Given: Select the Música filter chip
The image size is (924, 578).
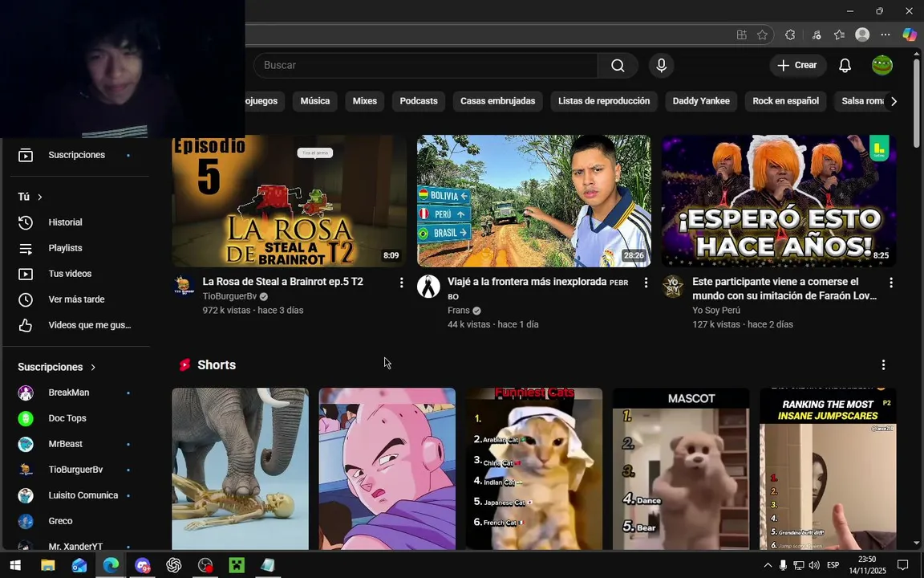Looking at the screenshot, I should pos(314,101).
